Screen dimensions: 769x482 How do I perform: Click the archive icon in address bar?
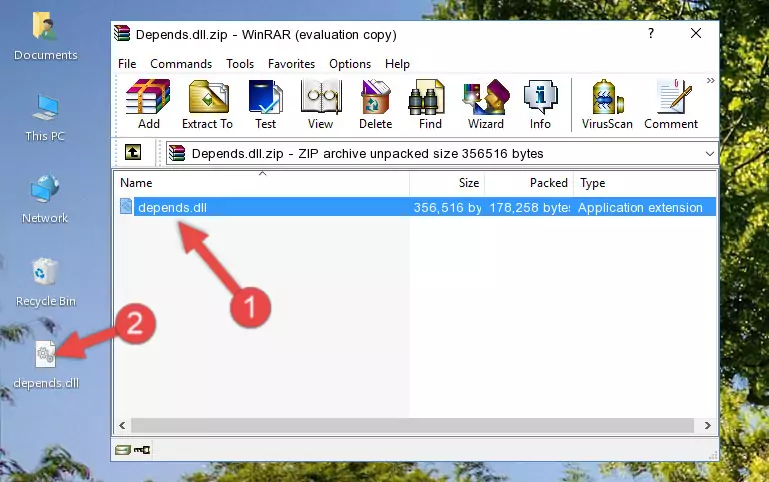tap(177, 153)
